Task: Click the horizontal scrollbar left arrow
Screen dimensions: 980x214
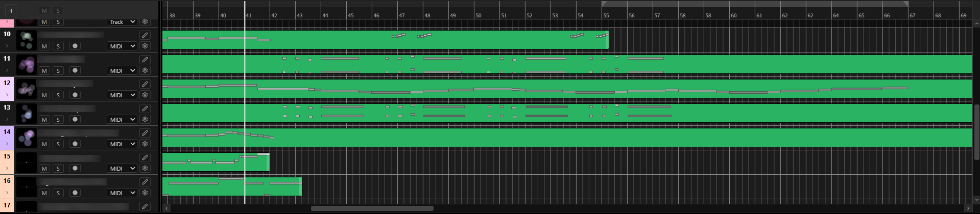Action: (x=166, y=208)
